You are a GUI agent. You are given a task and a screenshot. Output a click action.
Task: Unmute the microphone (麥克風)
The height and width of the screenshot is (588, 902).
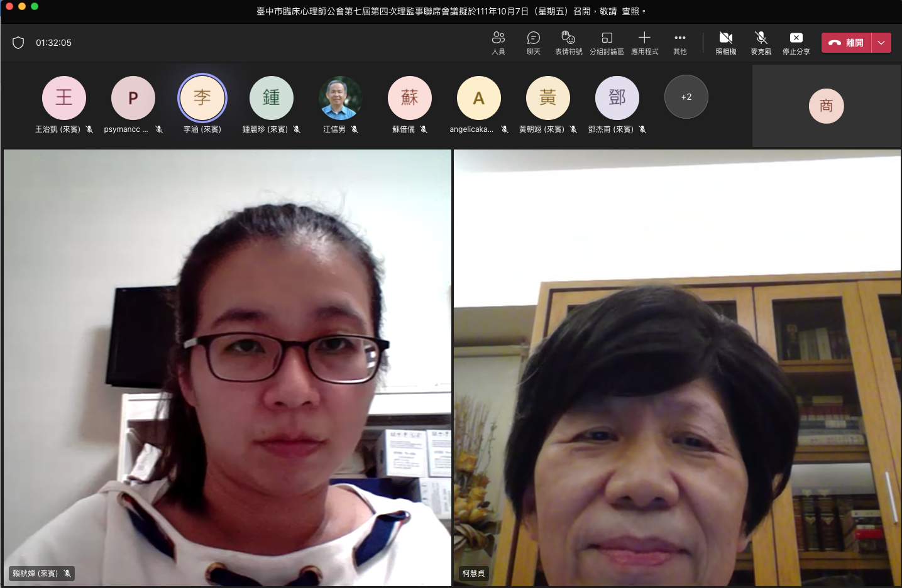point(761,43)
